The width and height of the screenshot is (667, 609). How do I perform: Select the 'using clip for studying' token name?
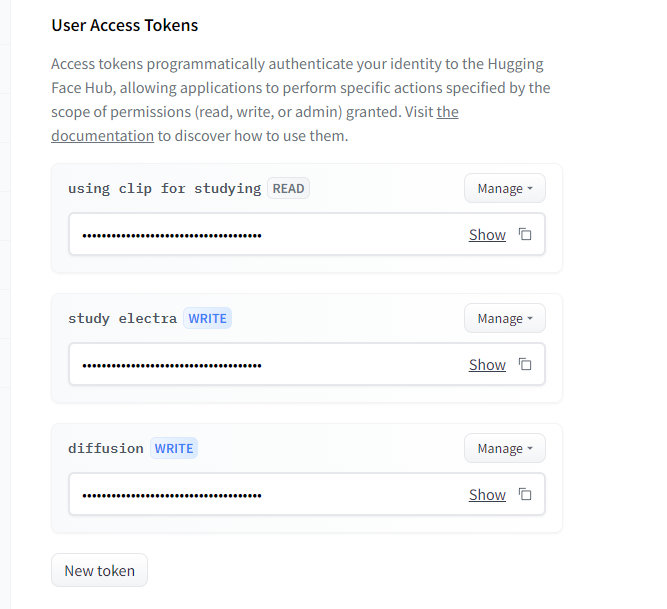[165, 188]
